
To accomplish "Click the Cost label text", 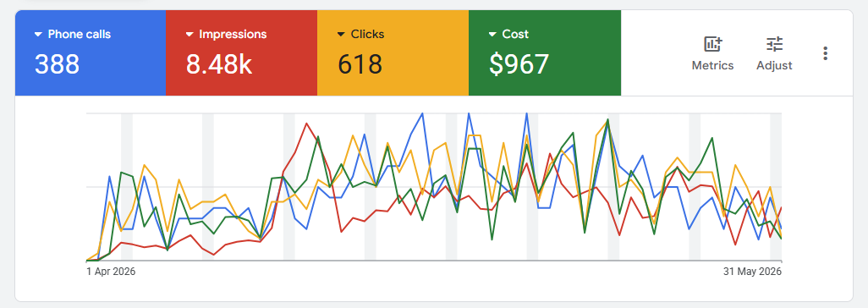I will pyautogui.click(x=515, y=35).
